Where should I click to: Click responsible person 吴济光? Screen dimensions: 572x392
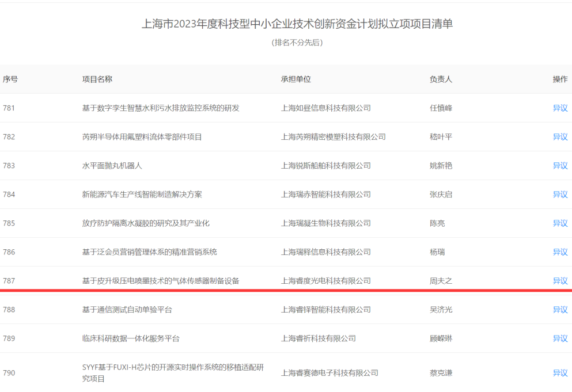point(441,310)
